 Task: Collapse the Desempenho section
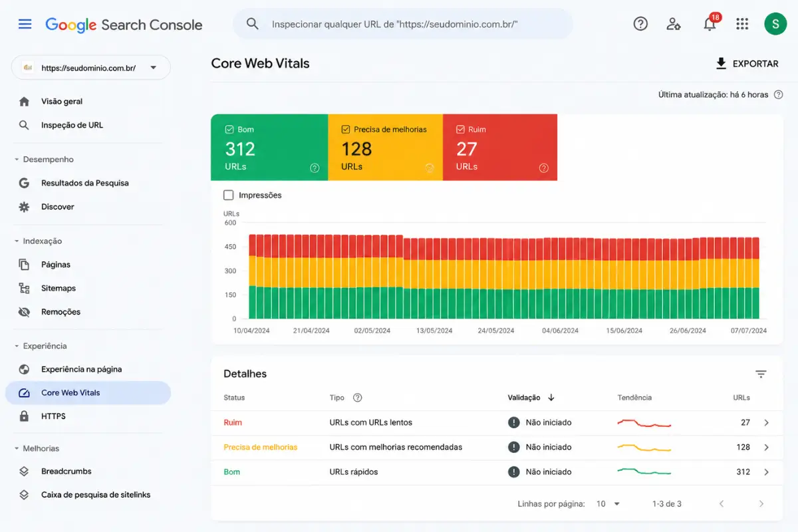[45, 160]
